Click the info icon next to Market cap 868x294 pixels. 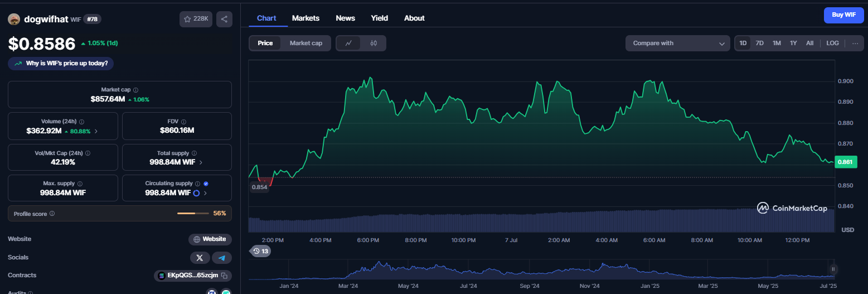136,90
